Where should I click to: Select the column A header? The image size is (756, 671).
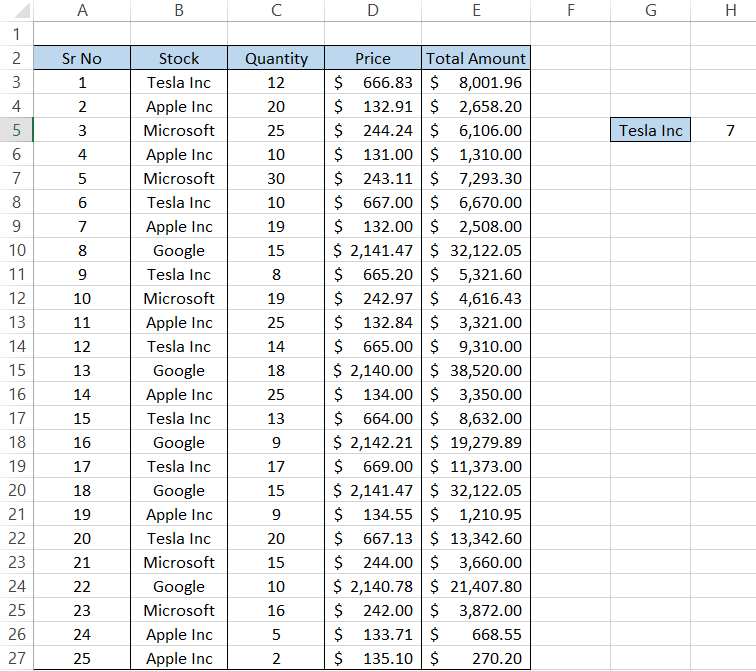[x=82, y=10]
